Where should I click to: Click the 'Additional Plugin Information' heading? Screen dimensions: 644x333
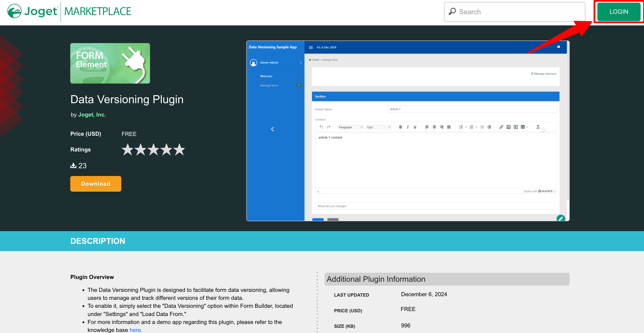pos(376,279)
